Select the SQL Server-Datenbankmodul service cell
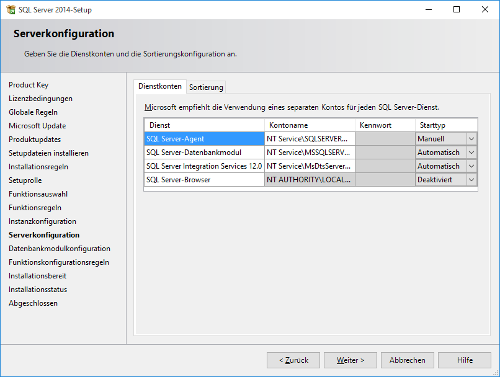 pos(204,152)
